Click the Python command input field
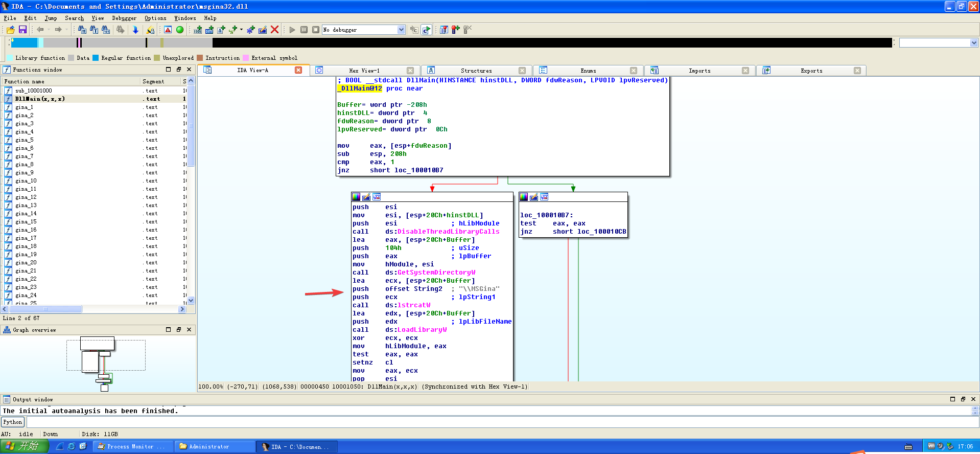Image resolution: width=980 pixels, height=454 pixels. [x=502, y=422]
